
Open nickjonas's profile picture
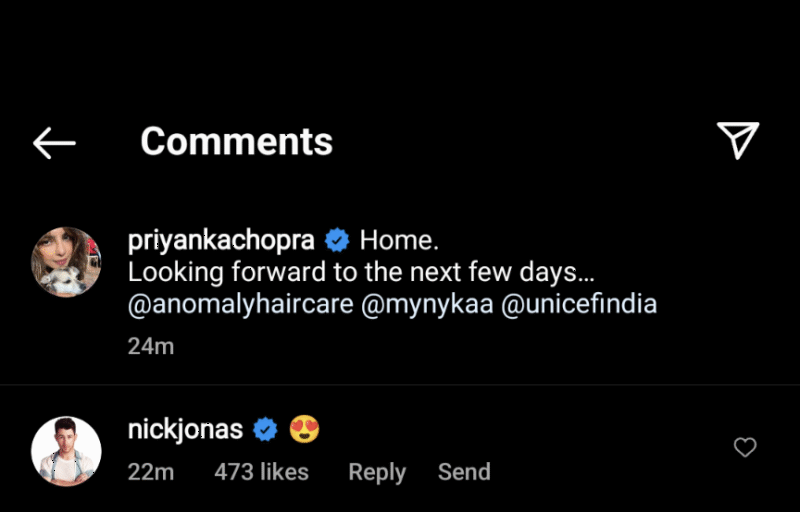click(x=67, y=451)
